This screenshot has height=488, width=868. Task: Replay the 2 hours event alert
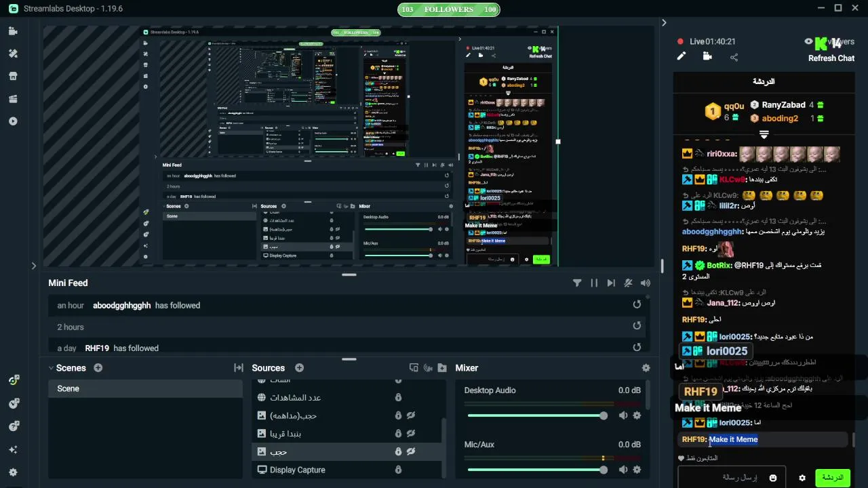tap(637, 326)
